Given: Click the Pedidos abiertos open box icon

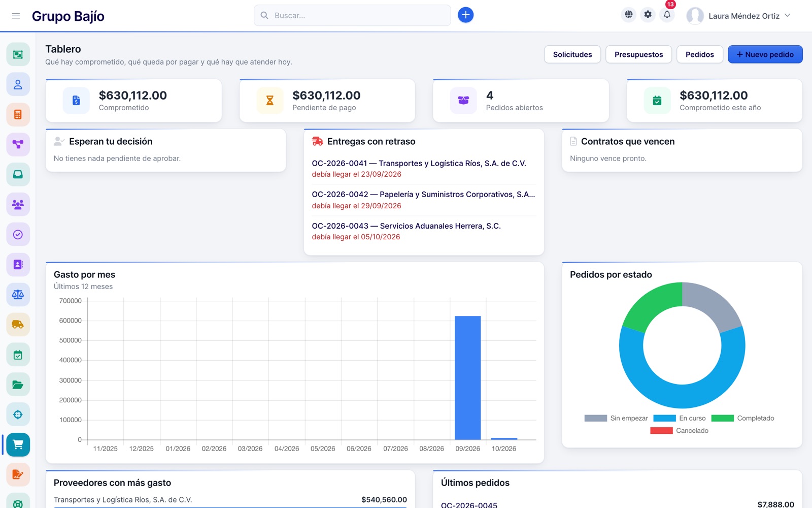Looking at the screenshot, I should click(x=463, y=100).
